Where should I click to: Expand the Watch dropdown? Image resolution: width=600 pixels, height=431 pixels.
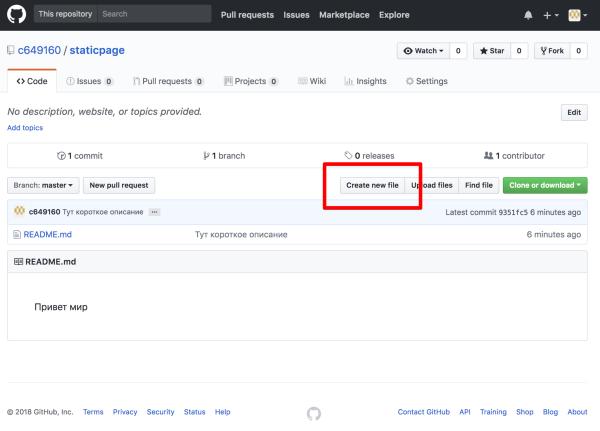pos(423,51)
